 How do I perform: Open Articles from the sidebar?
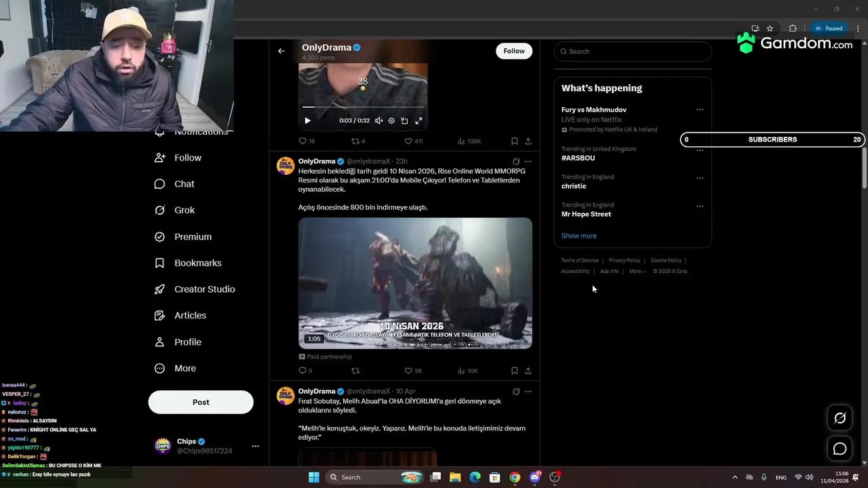click(180, 315)
